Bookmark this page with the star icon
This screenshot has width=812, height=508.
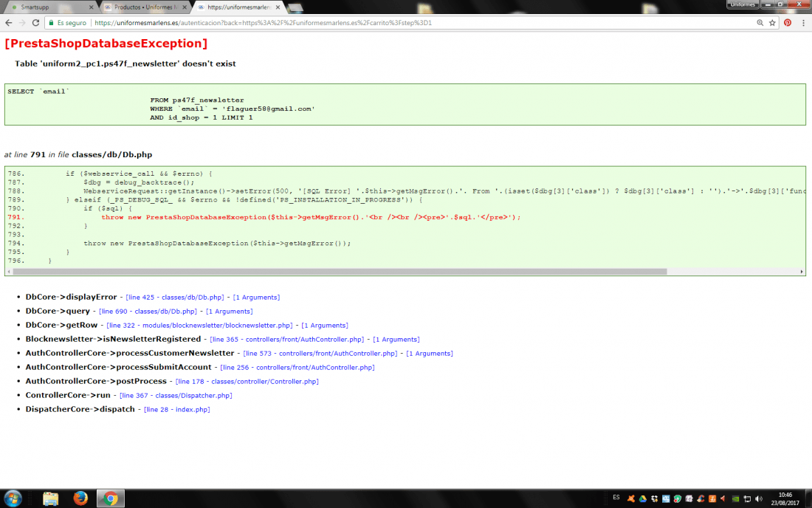[x=772, y=23]
